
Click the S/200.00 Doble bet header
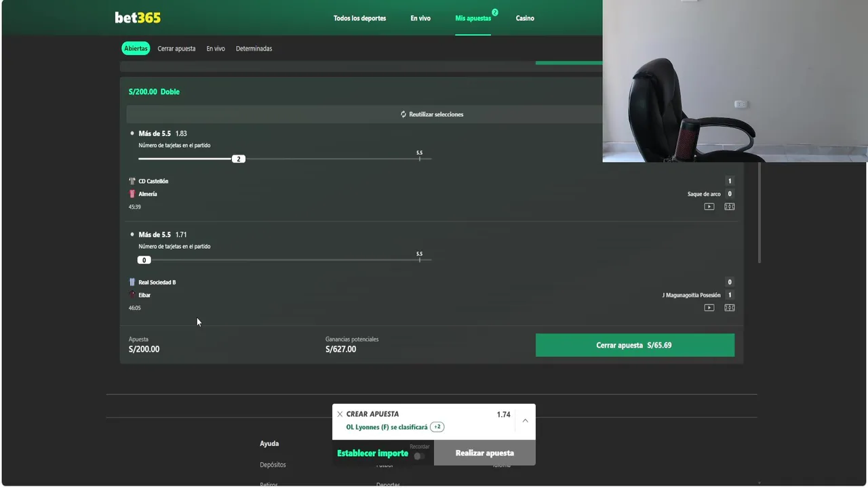pos(154,91)
